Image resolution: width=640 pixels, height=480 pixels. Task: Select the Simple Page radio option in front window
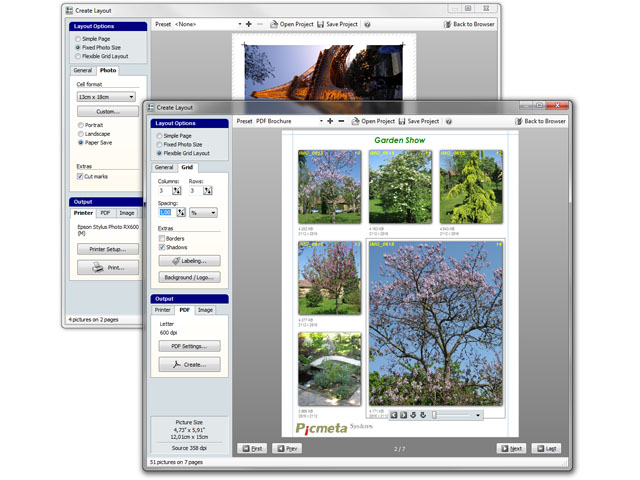click(x=159, y=136)
